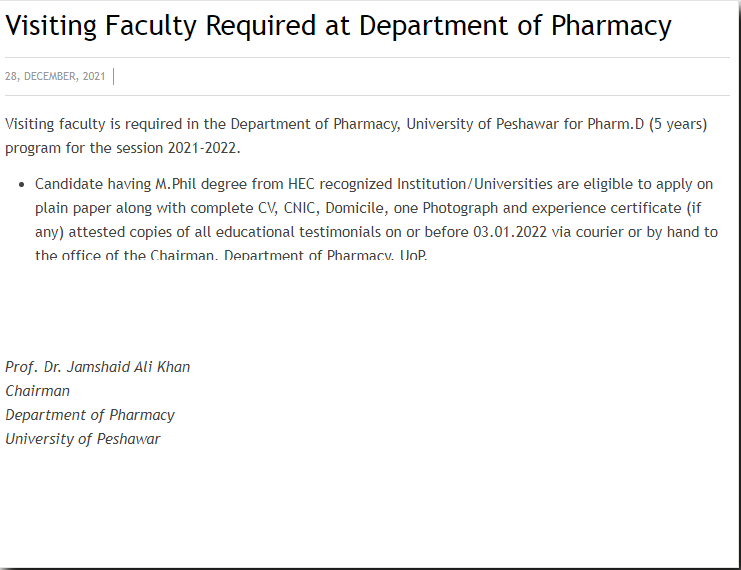Click italic "Department of Pharmacy" in the signature
The width and height of the screenshot is (741, 570).
point(90,415)
